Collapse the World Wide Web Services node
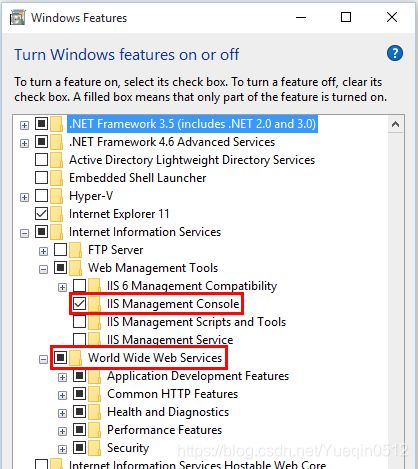The height and width of the screenshot is (469, 418). coord(43,359)
